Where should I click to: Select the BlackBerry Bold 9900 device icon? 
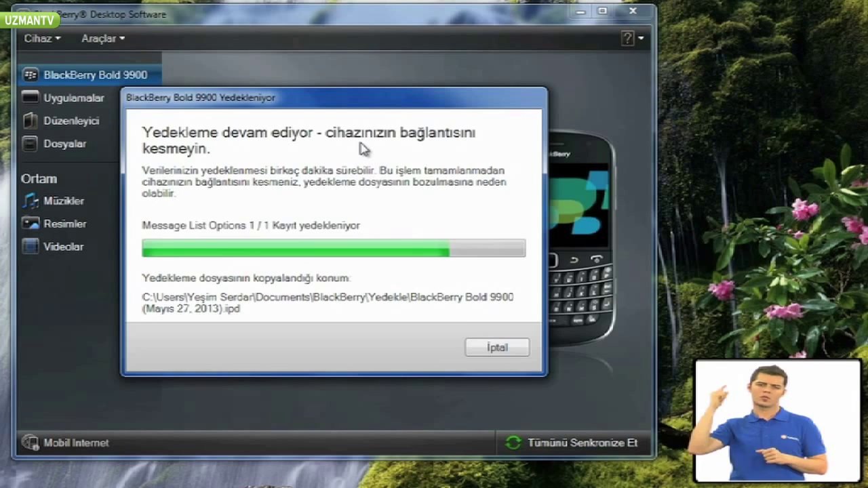point(30,75)
